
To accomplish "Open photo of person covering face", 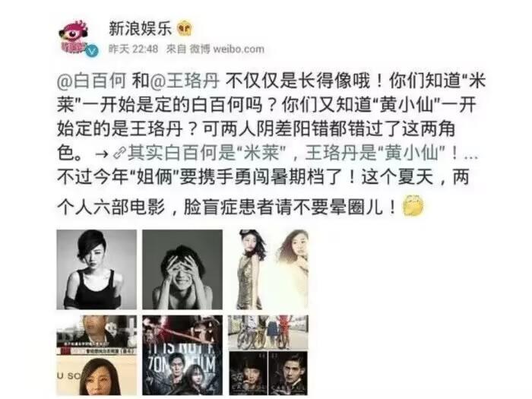I will coord(182,270).
